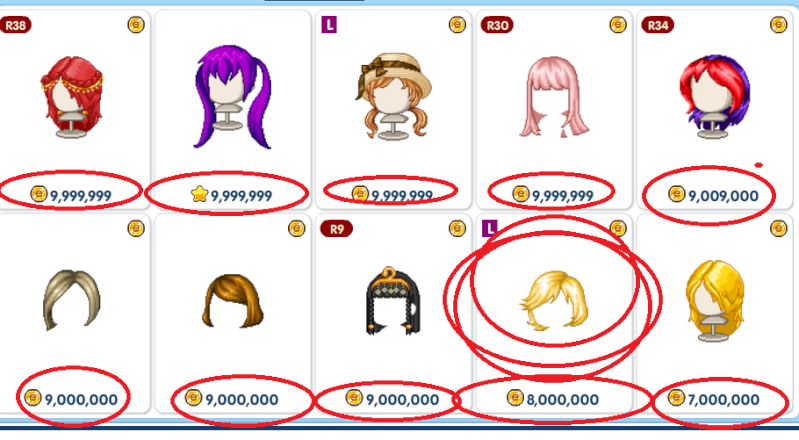This screenshot has width=799, height=440.
Task: Click the R34 rarity badge
Action: [x=658, y=25]
